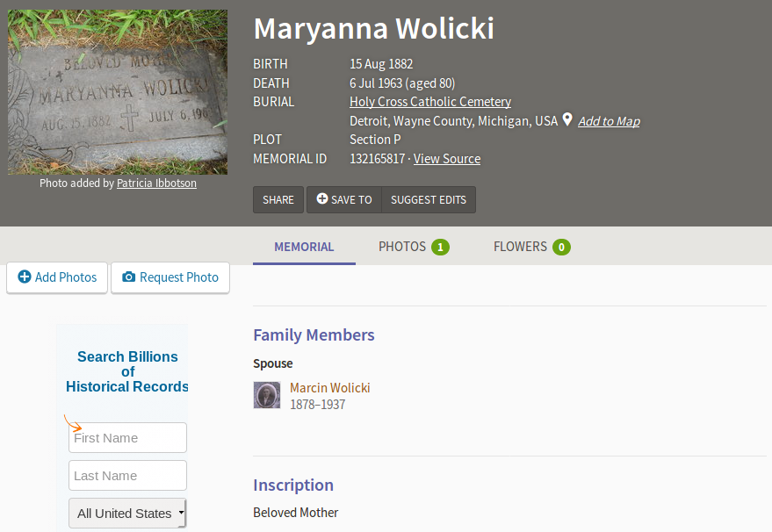This screenshot has height=532, width=772.
Task: Click the plus icon on Add Photos
Action: tap(25, 277)
